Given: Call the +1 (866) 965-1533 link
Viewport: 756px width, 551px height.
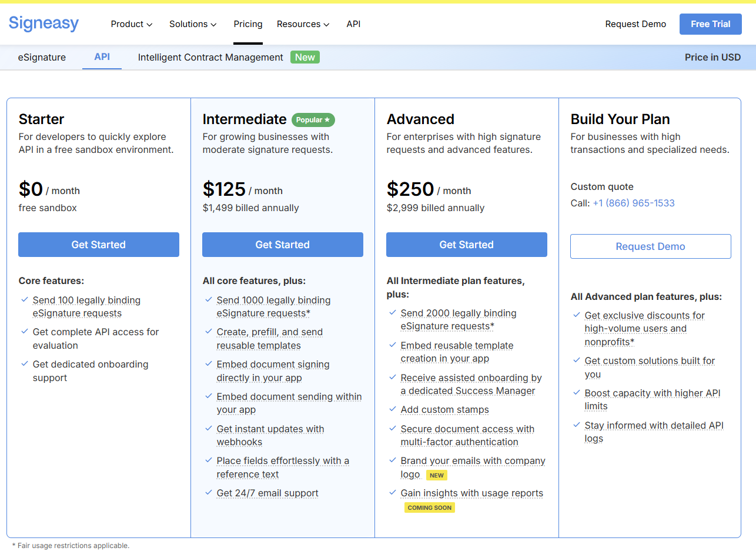Looking at the screenshot, I should click(634, 203).
